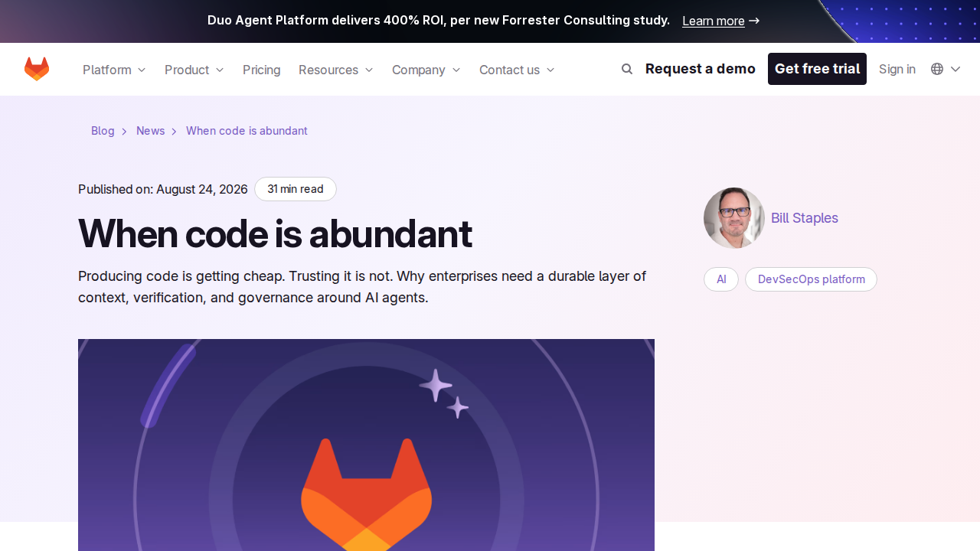This screenshot has height=551, width=980.
Task: Open the Company dropdown
Action: [426, 70]
